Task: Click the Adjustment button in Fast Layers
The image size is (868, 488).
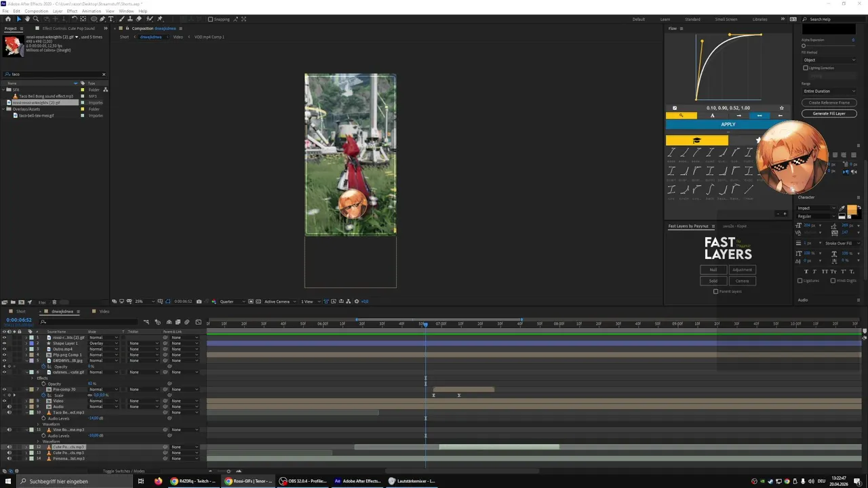Action: pos(742,270)
